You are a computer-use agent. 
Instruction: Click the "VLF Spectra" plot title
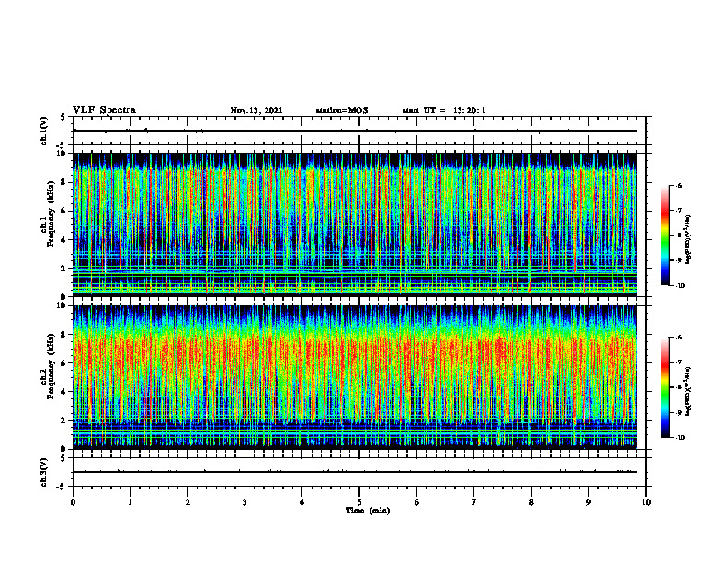click(104, 110)
